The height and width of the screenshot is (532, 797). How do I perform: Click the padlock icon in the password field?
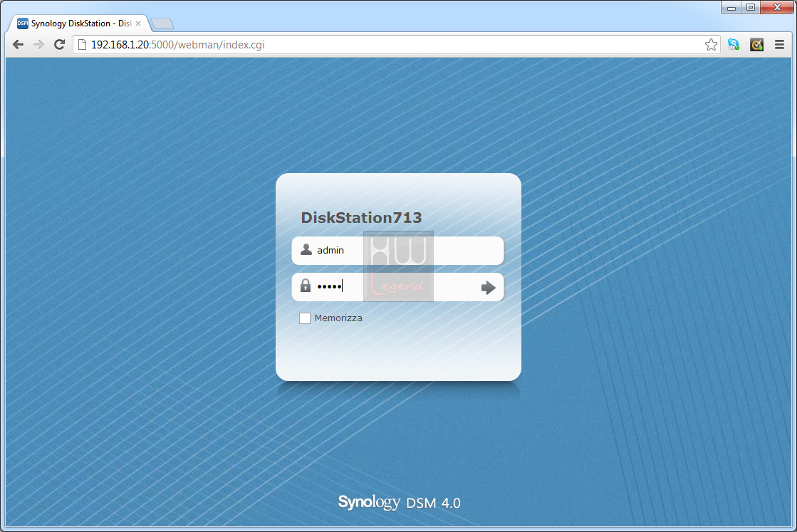[x=305, y=286]
